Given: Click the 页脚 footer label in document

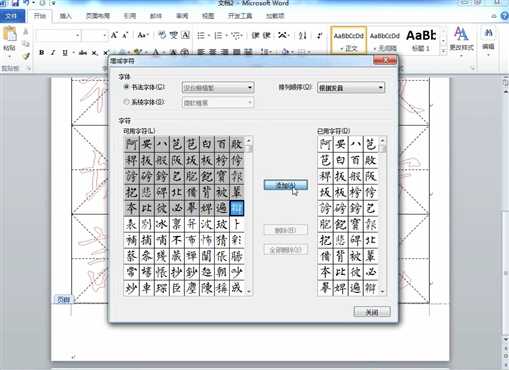Looking at the screenshot, I should [x=63, y=300].
